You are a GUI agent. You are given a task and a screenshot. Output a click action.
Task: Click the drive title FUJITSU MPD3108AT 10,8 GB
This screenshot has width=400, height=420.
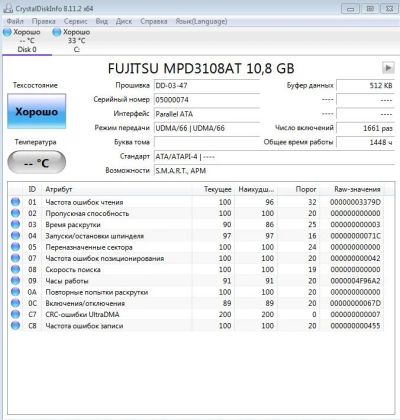201,68
